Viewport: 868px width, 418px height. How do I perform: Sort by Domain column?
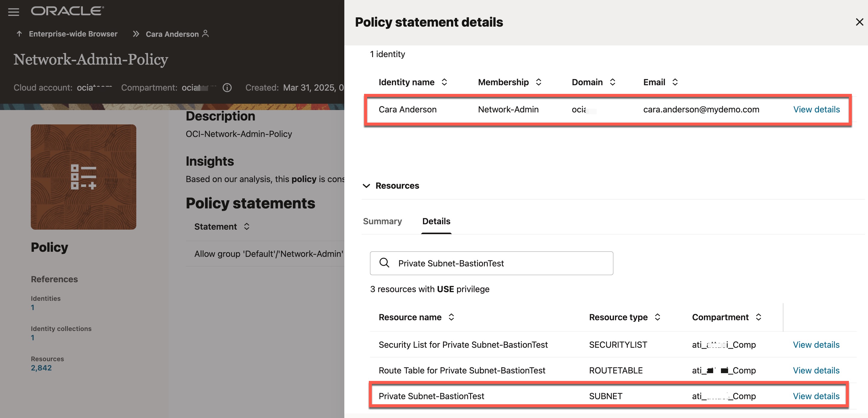(612, 82)
